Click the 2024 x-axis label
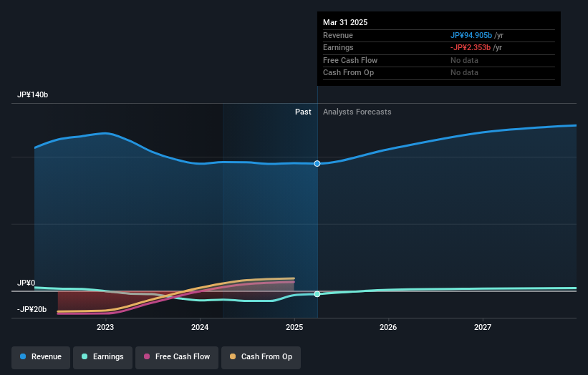This screenshot has width=588, height=375. [x=200, y=328]
